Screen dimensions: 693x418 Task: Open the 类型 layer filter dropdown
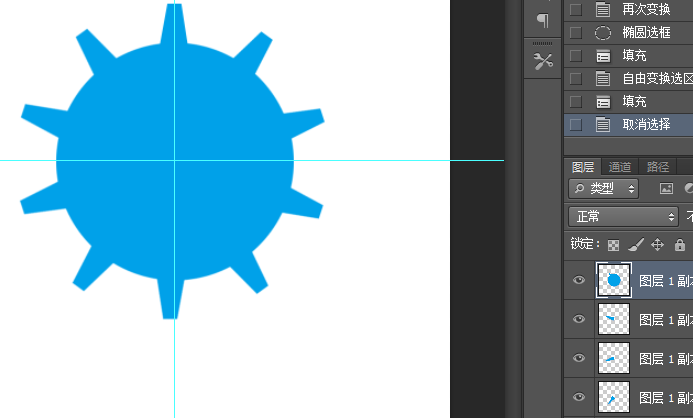(x=603, y=189)
